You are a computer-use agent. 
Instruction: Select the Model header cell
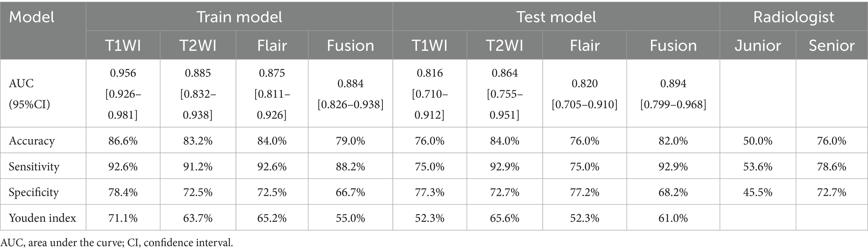pos(32,17)
